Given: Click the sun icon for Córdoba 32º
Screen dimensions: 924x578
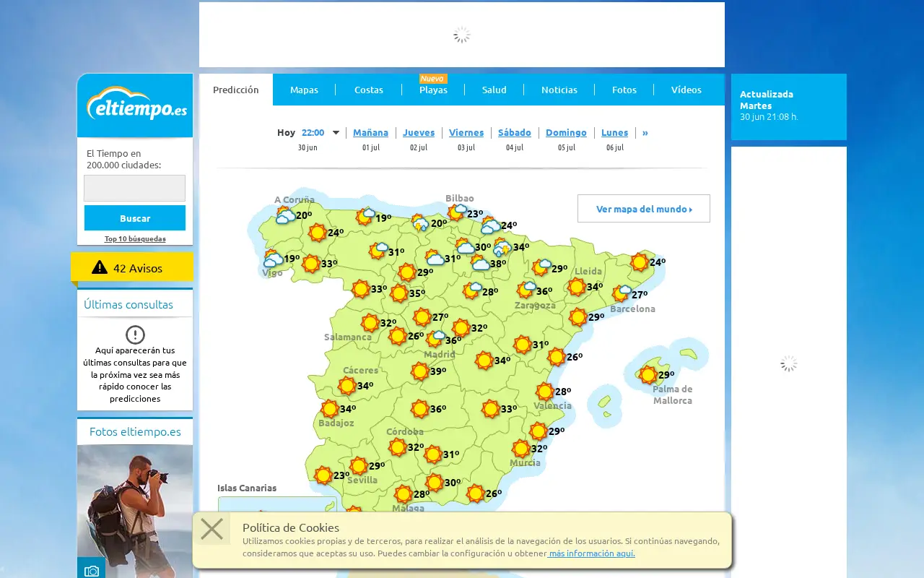Looking at the screenshot, I should tap(398, 447).
